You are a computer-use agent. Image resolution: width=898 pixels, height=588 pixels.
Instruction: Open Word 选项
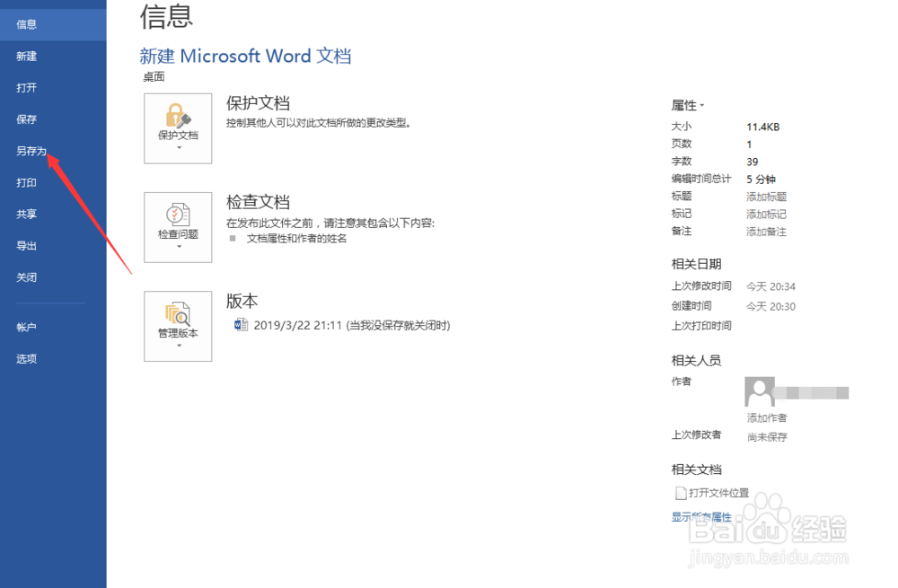pos(26,359)
